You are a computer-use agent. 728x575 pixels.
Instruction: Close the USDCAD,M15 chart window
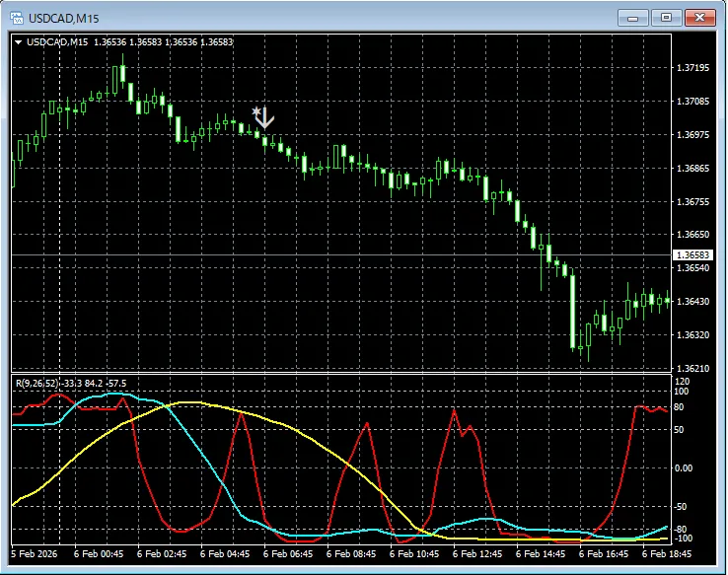(x=701, y=17)
